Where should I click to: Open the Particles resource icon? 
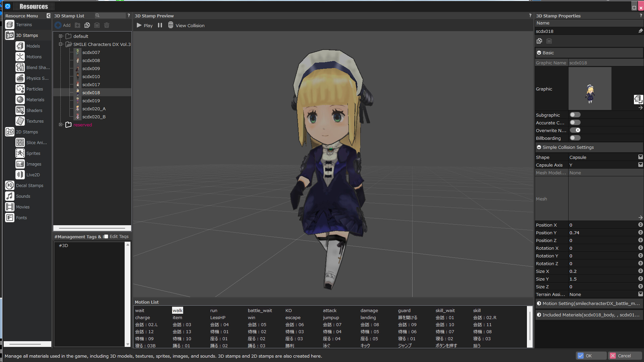(x=20, y=89)
